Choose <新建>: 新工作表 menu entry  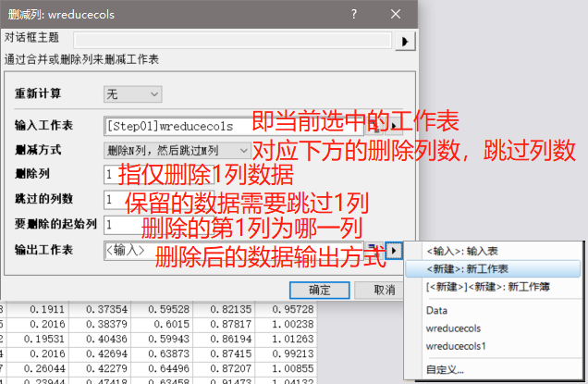pyautogui.click(x=493, y=268)
